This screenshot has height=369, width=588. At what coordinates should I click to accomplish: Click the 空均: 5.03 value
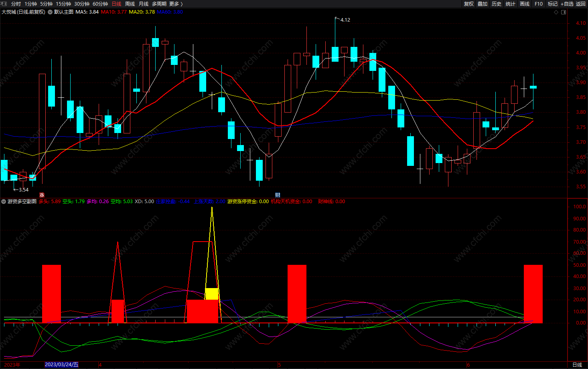[122, 202]
